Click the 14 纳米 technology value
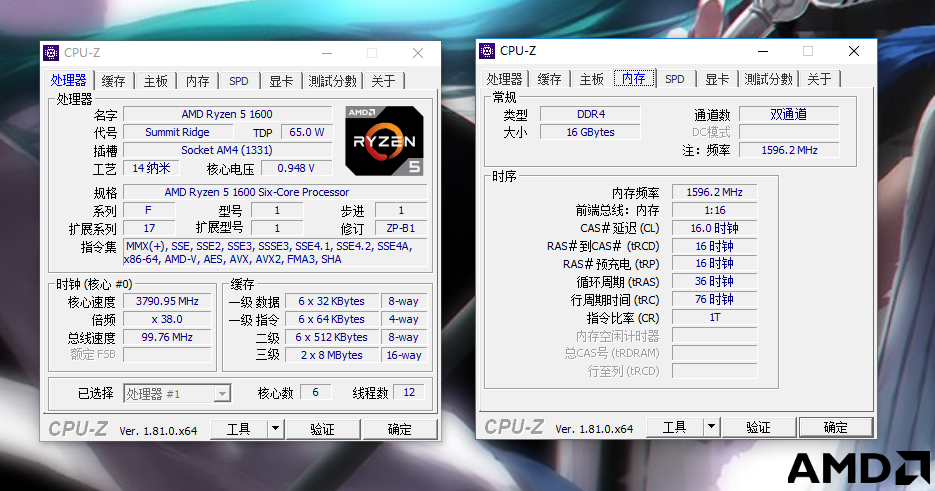This screenshot has width=935, height=491. 151,168
